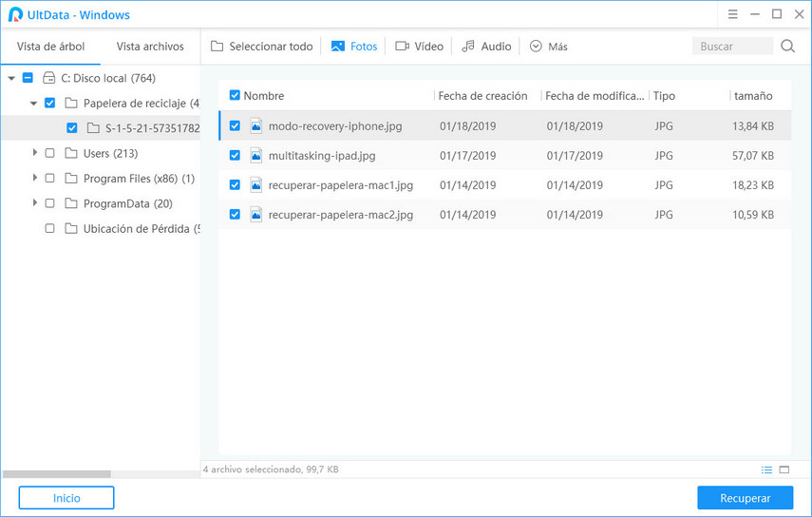812x517 pixels.
Task: Switch to list view icon
Action: point(766,469)
